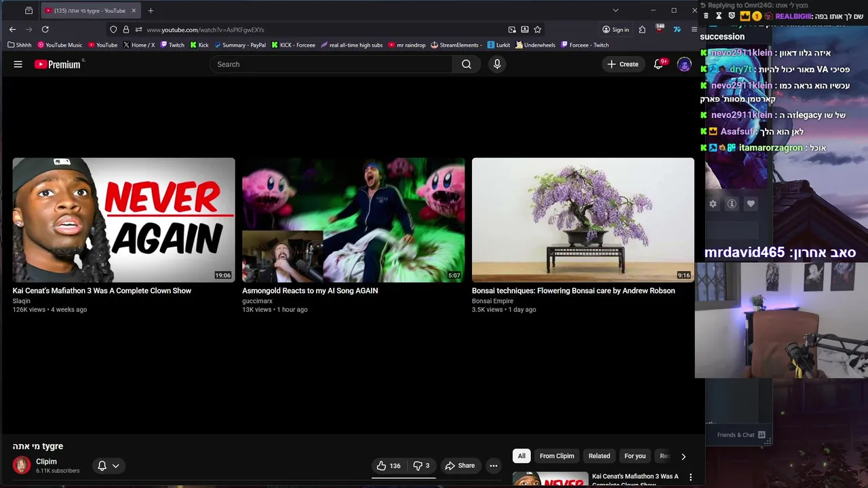Image resolution: width=868 pixels, height=488 pixels.
Task: Open more actions three-dot menu
Action: pos(494,466)
